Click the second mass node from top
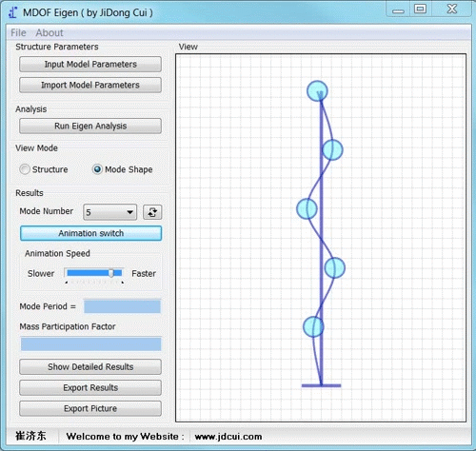 point(332,149)
